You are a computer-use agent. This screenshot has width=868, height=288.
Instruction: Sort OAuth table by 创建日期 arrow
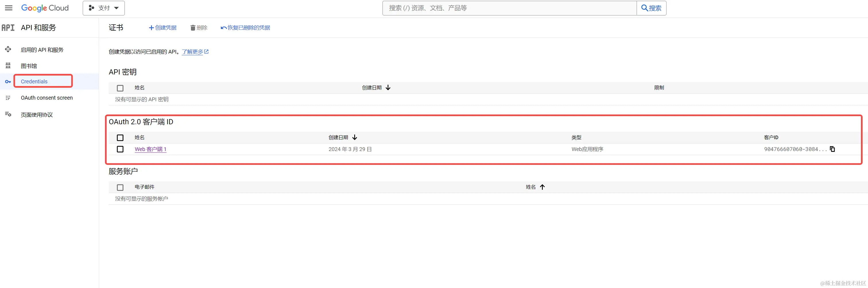(x=354, y=137)
